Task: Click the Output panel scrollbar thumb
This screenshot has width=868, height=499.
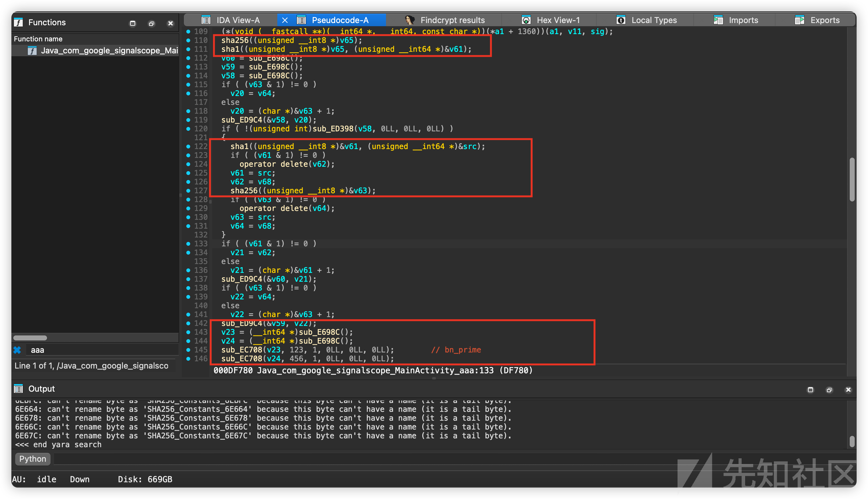Action: 852,442
